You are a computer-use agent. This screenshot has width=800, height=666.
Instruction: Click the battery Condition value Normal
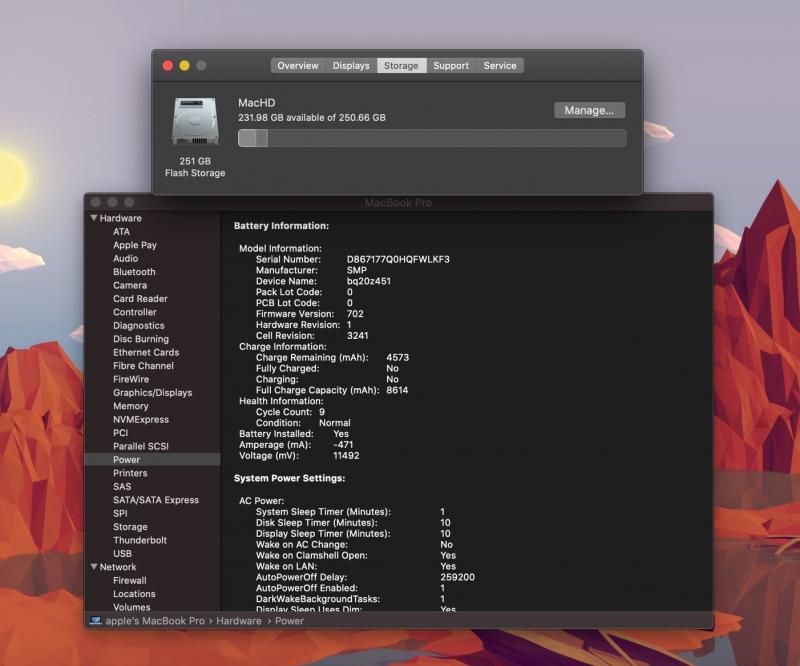(x=335, y=423)
